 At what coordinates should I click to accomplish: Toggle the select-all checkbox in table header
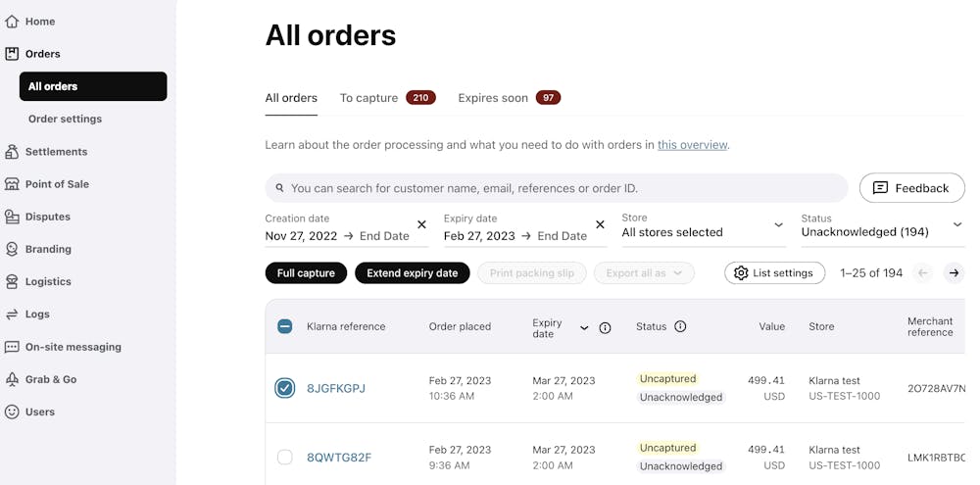284,326
